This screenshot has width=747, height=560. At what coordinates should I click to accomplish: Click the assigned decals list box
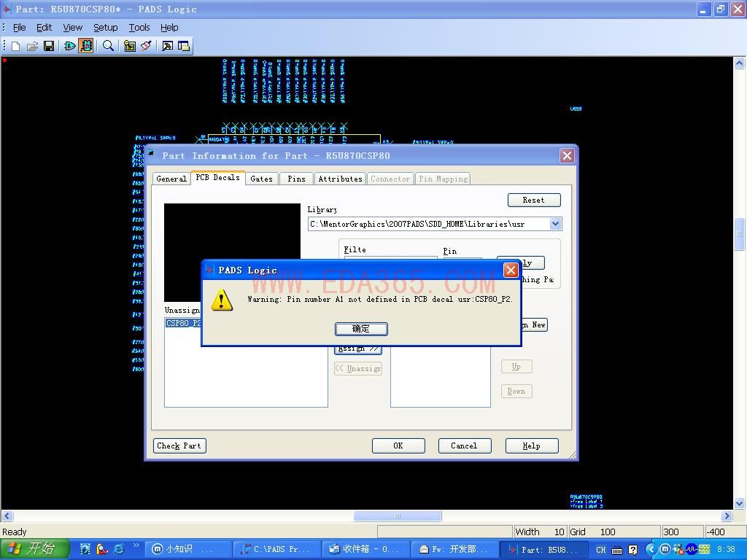coord(440,376)
